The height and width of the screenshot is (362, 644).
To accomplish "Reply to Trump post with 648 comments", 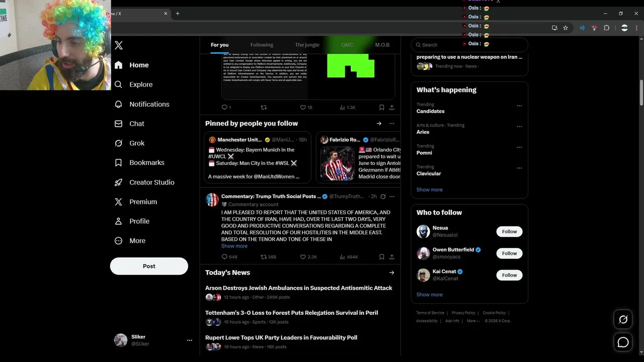I will [x=229, y=257].
